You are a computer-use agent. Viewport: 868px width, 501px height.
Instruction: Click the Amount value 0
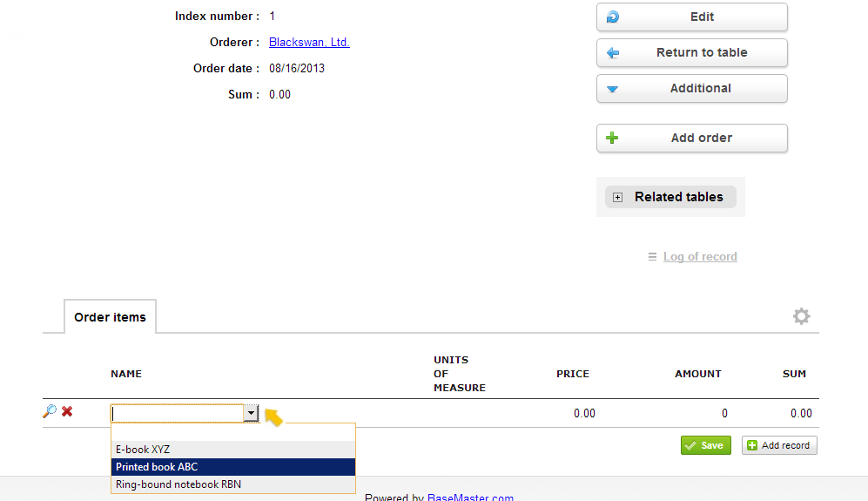pyautogui.click(x=724, y=414)
